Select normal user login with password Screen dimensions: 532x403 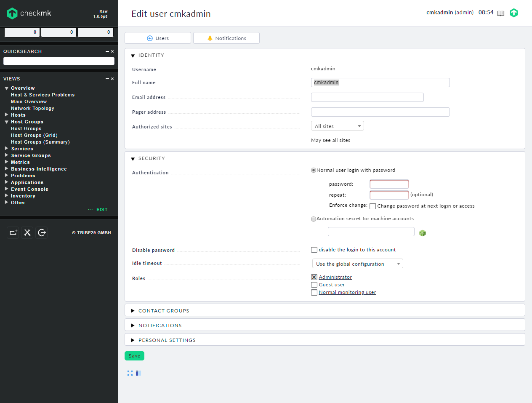(314, 170)
